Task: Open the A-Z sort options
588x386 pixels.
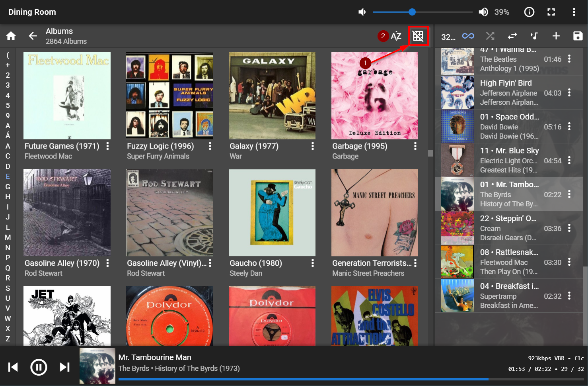Action: 396,36
